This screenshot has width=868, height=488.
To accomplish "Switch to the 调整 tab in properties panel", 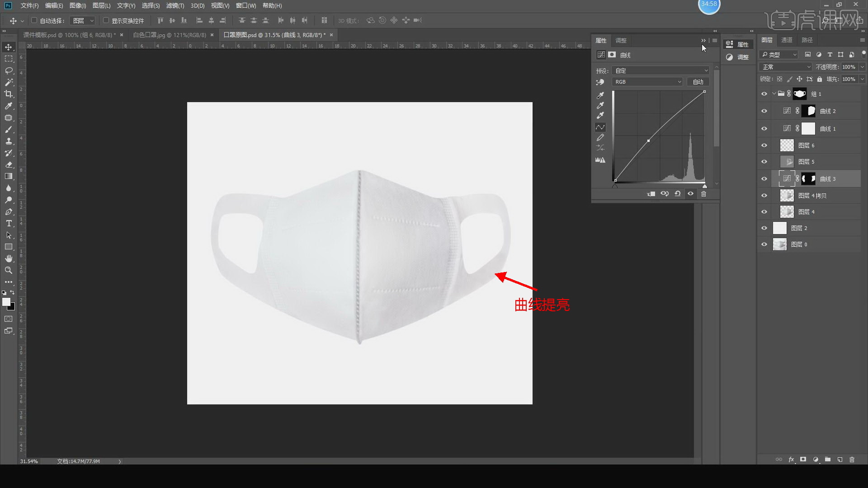I will click(x=621, y=41).
